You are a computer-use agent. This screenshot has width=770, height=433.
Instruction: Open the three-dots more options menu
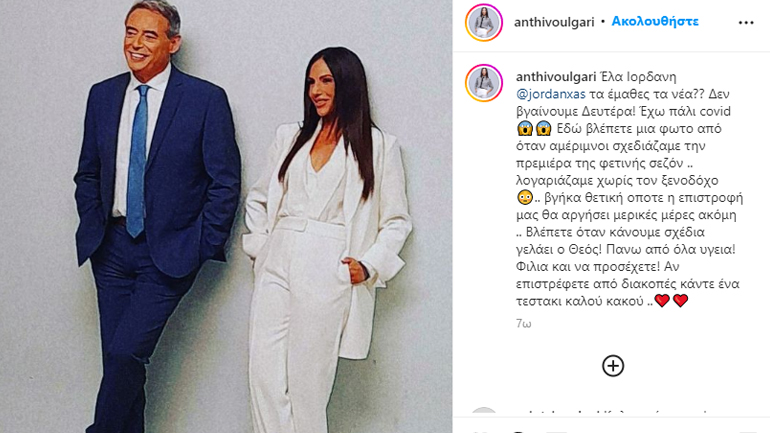point(746,23)
